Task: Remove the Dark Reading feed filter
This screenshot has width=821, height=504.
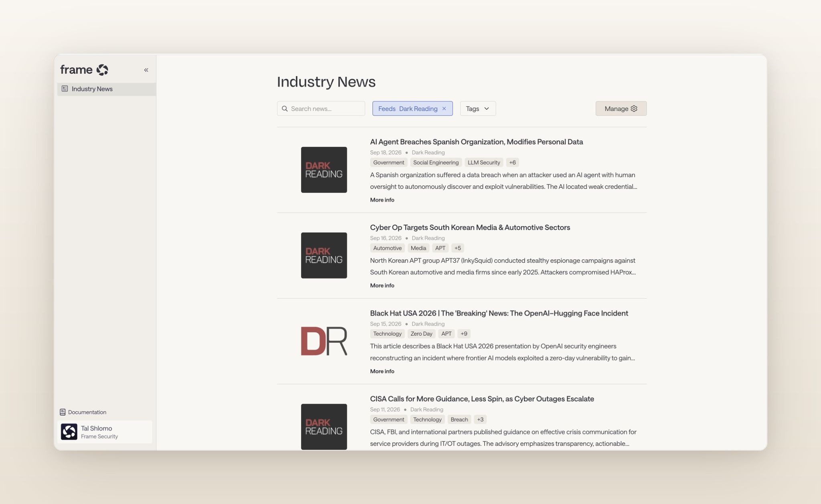Action: [x=444, y=109]
